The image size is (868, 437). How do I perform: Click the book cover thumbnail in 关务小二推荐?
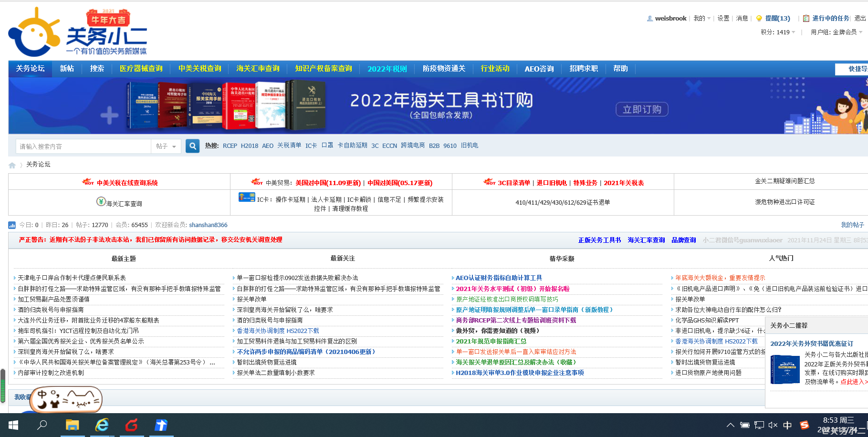click(x=785, y=369)
